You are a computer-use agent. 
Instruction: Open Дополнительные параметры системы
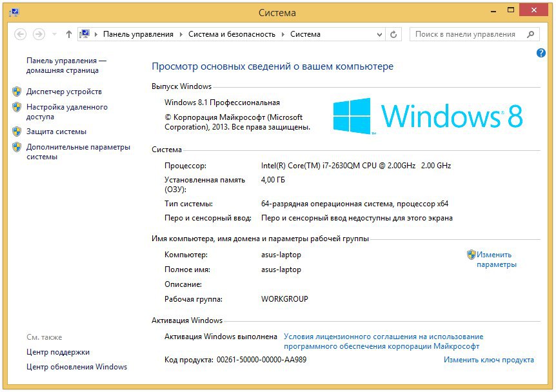[78, 152]
